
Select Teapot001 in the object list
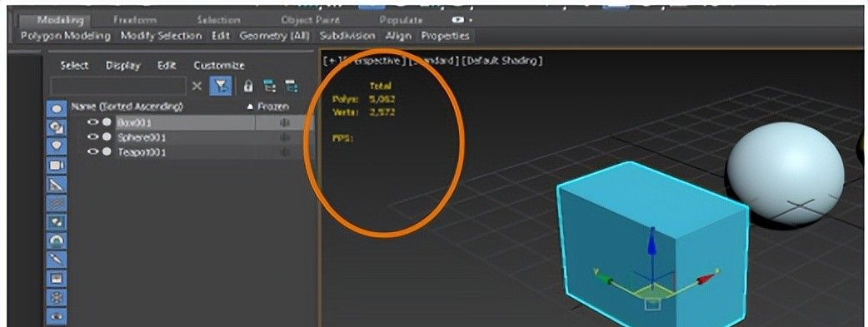(x=142, y=152)
